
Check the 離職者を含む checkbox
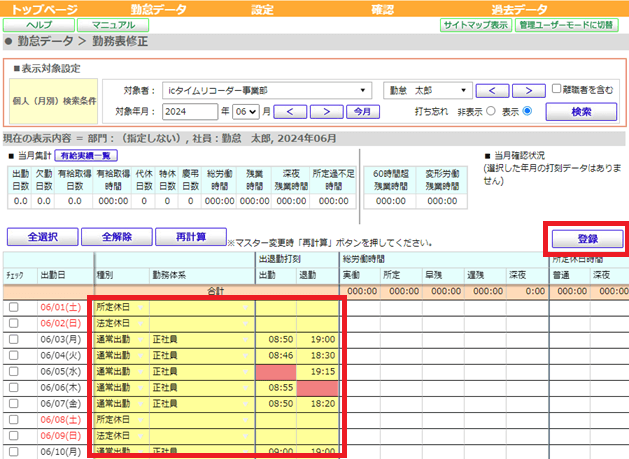556,89
